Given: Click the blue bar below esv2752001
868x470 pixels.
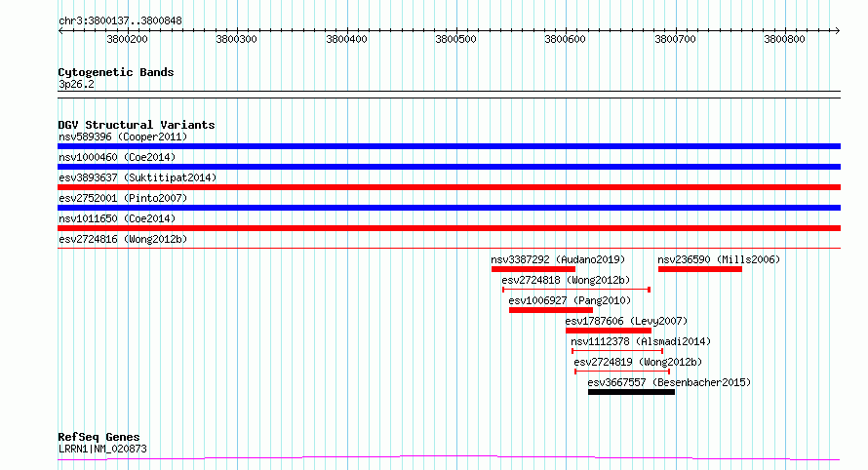Looking at the screenshot, I should click(x=449, y=208).
